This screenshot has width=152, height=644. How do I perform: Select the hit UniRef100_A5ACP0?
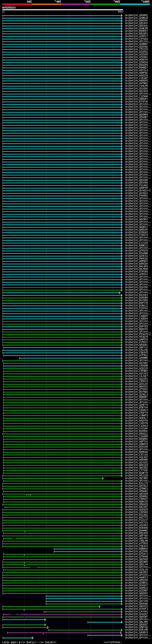[136, 60]
